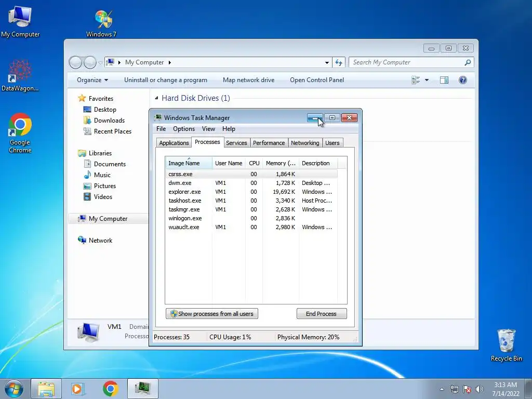Click the arrow after My Computer breadcrumb
Screen dimensions: 532x399
[170, 62]
